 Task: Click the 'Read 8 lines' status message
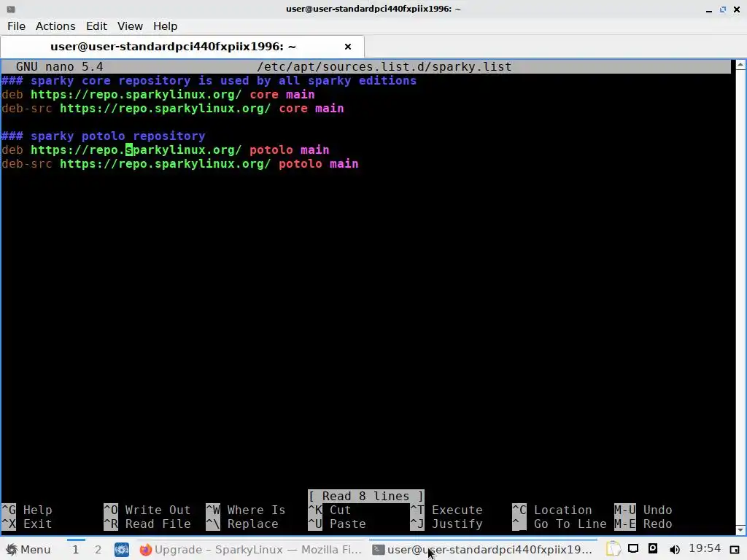tap(366, 496)
